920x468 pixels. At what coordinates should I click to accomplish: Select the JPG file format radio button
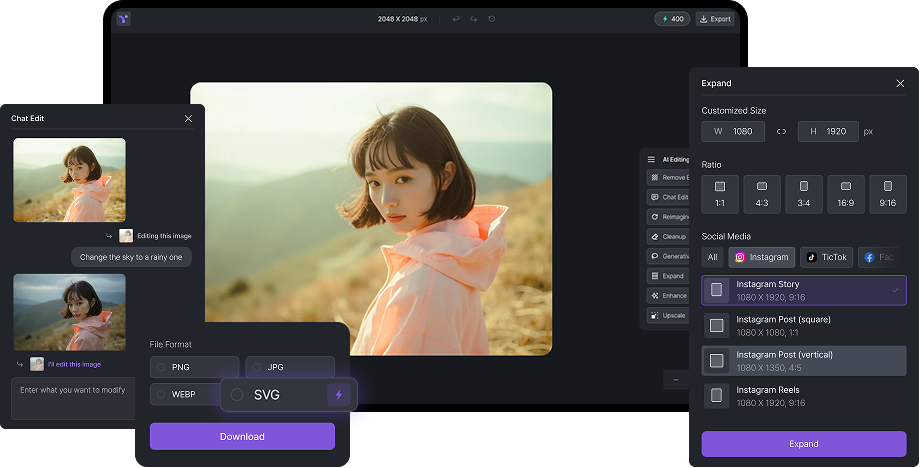[x=257, y=367]
